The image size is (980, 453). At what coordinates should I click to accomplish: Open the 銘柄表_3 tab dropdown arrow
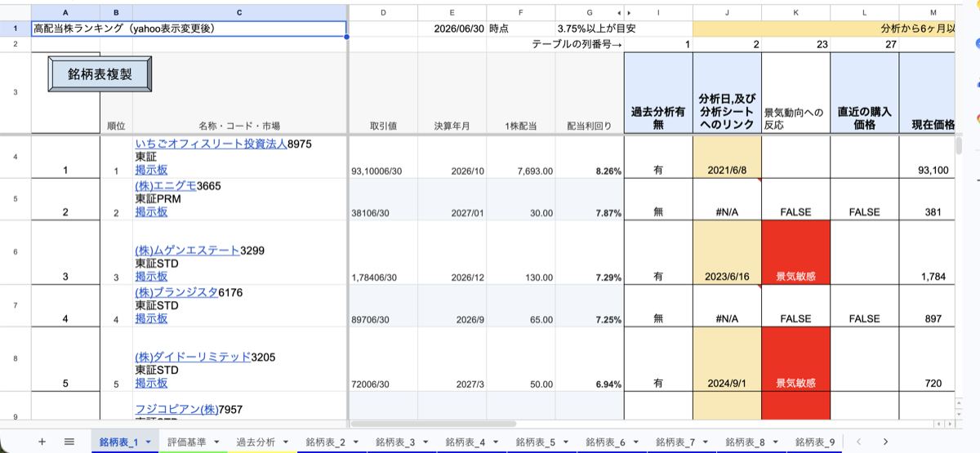click(x=424, y=442)
